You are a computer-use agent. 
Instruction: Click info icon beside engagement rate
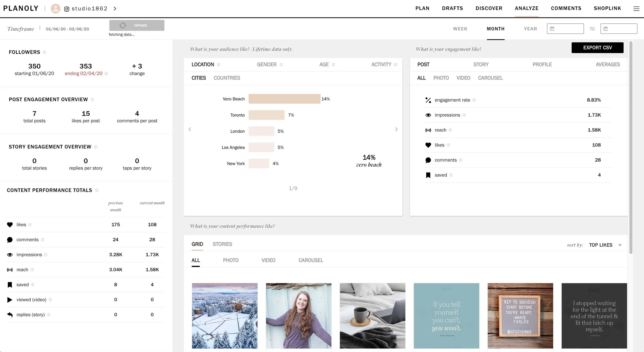coord(474,100)
